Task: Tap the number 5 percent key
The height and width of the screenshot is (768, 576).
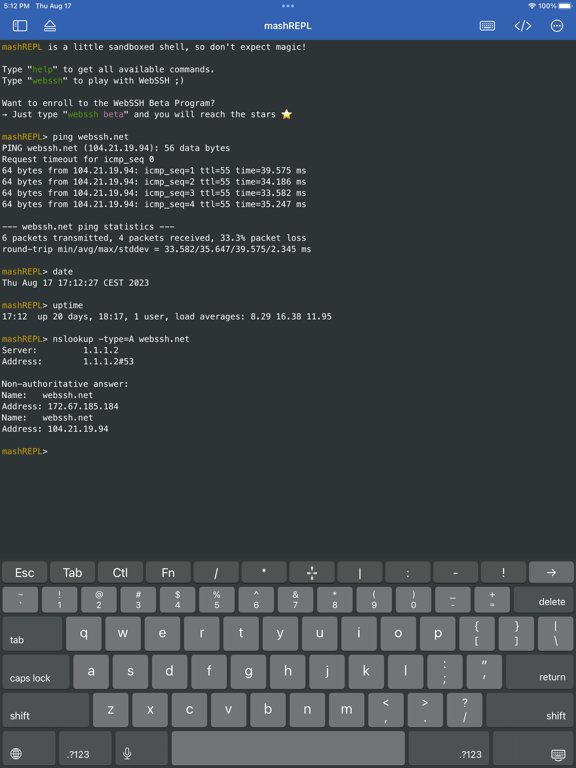Action: (216, 600)
